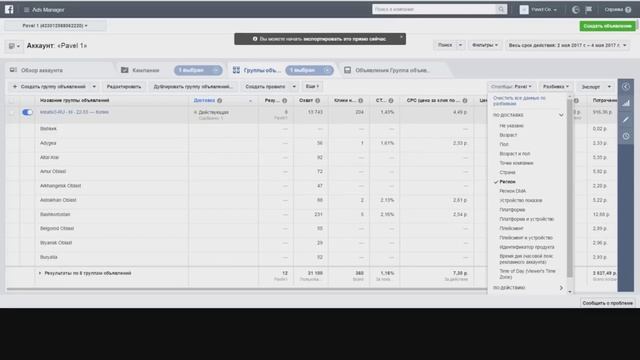Click the breakdown menu vertical scrollbar
640x360 pixels.
(570, 188)
